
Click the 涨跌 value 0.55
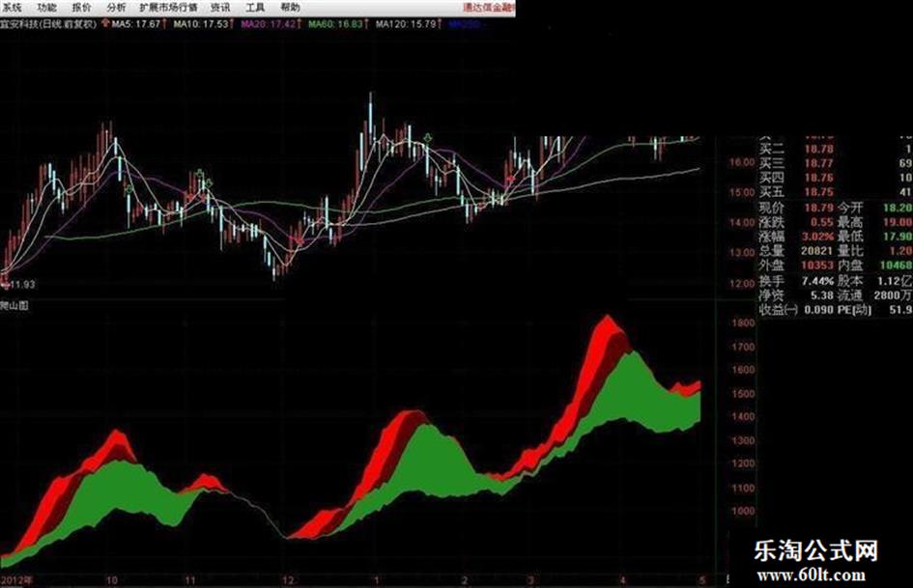[x=821, y=222]
